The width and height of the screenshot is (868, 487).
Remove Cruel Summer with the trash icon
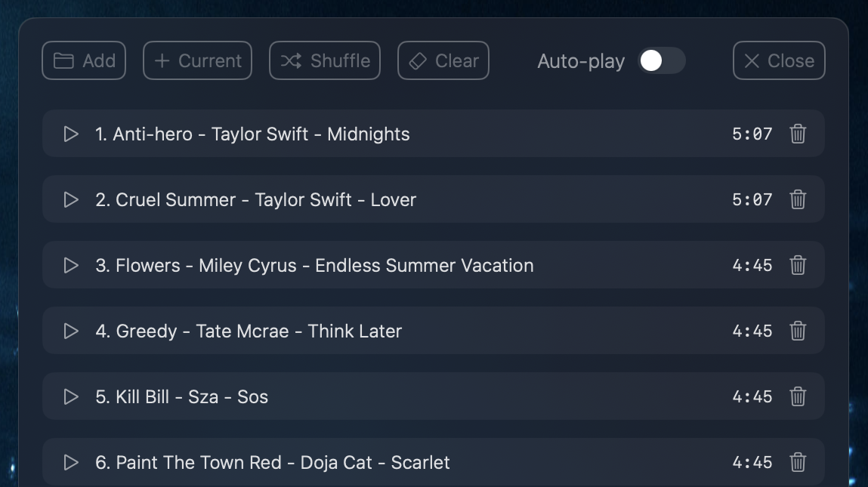(x=798, y=200)
